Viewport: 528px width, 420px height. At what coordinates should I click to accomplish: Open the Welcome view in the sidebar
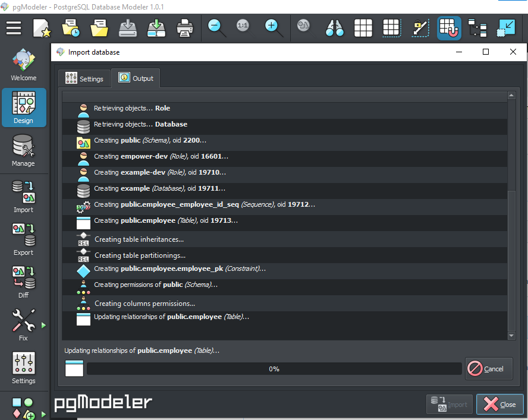click(x=24, y=64)
